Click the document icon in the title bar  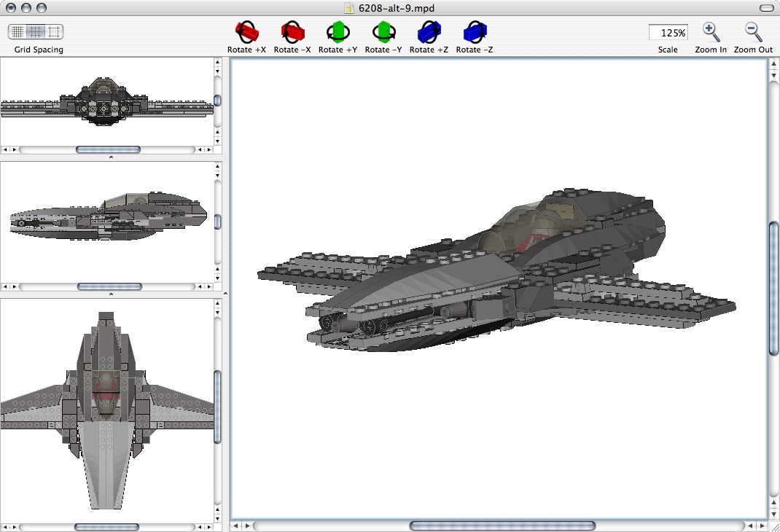(349, 9)
